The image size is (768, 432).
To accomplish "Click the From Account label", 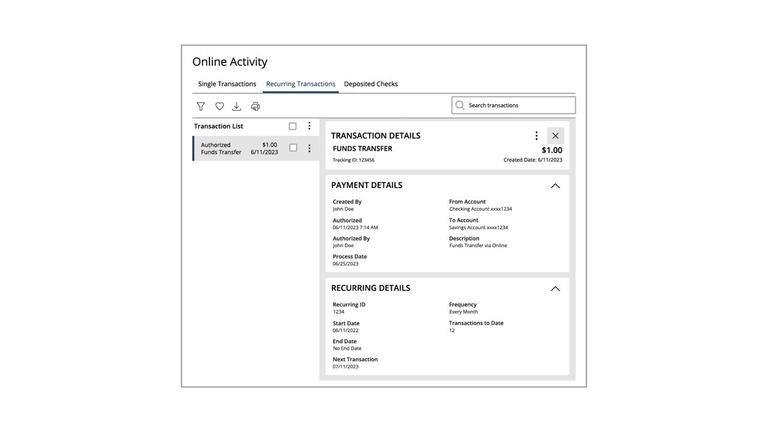I will click(467, 202).
